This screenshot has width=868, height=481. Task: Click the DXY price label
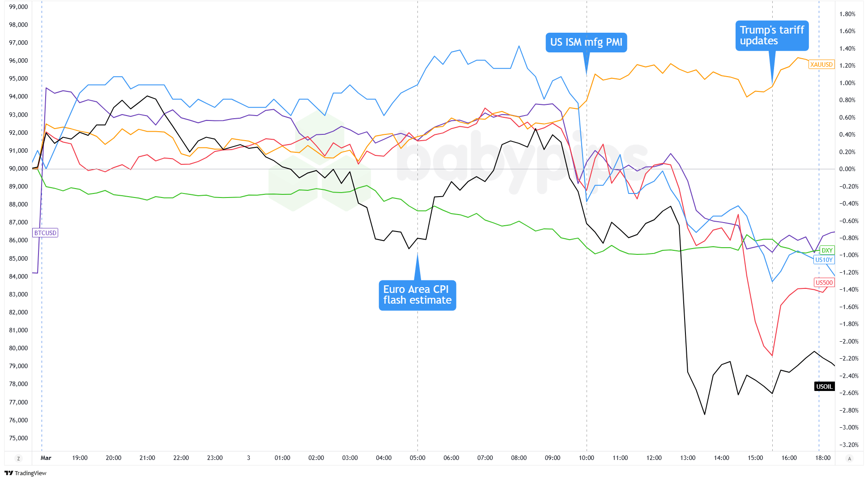[827, 250]
